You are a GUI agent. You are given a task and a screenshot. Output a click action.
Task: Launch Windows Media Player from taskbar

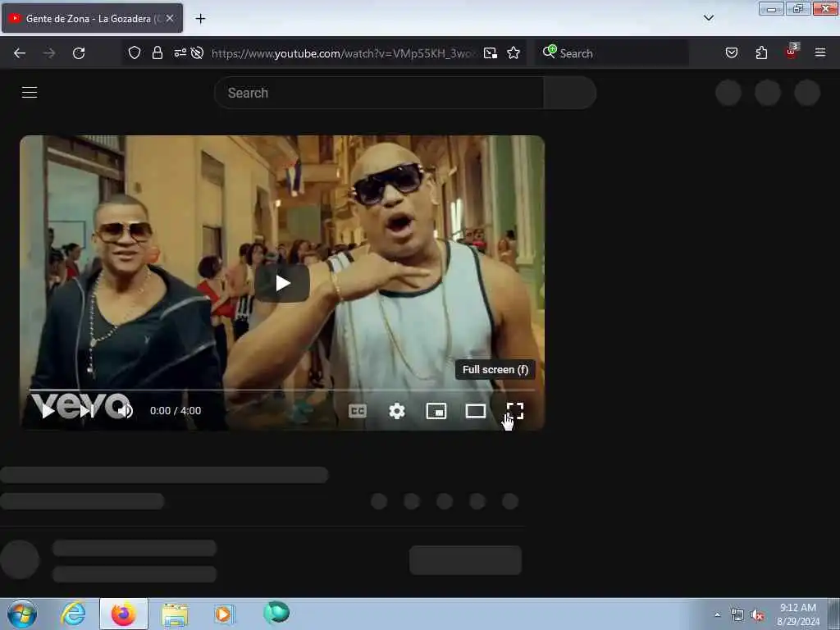coord(224,614)
